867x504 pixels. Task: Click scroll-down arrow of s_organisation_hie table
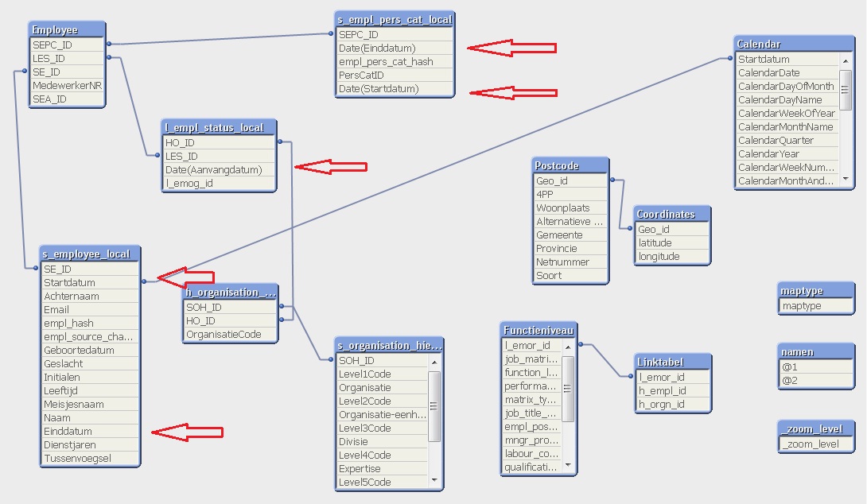(x=434, y=479)
